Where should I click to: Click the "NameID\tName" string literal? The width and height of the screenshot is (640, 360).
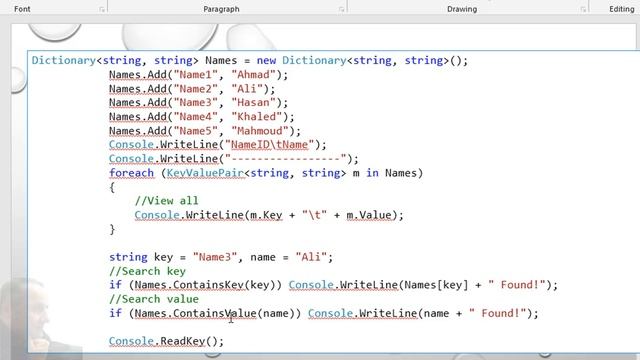(269, 144)
